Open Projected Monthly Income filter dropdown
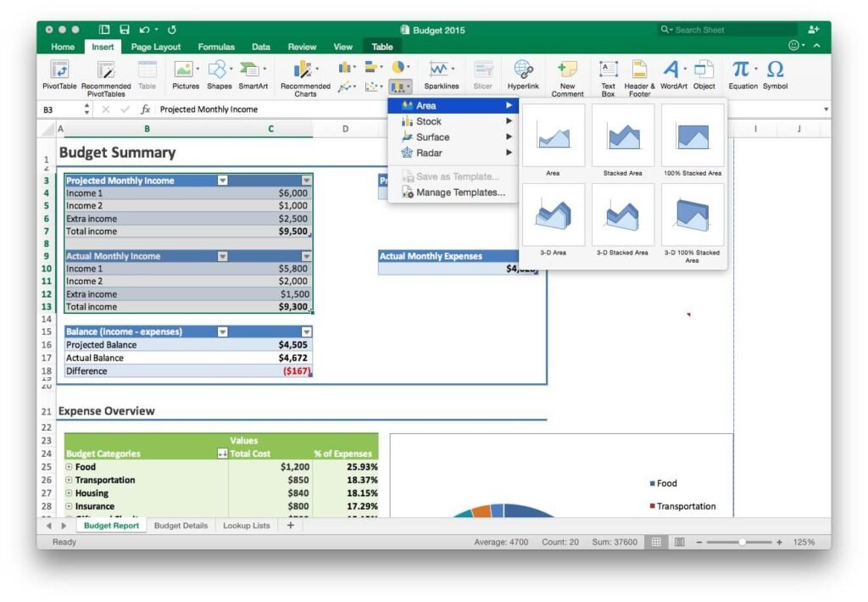868x602 pixels. tap(223, 181)
